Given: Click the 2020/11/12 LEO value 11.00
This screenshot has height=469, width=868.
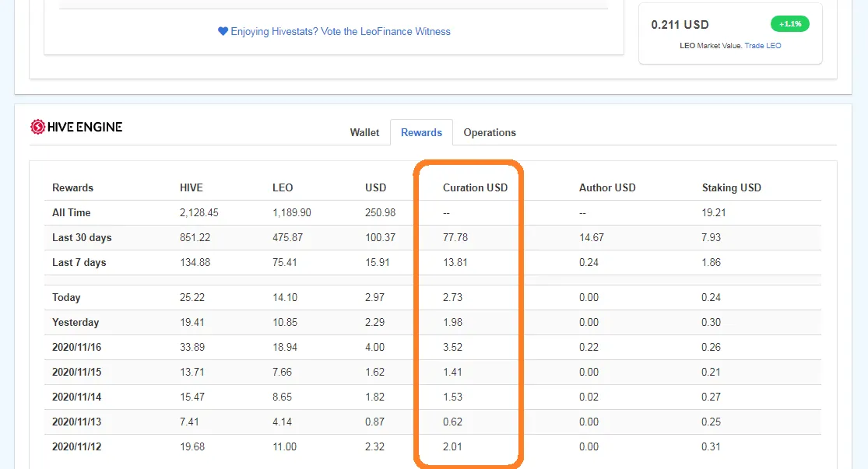Looking at the screenshot, I should click(x=285, y=447).
